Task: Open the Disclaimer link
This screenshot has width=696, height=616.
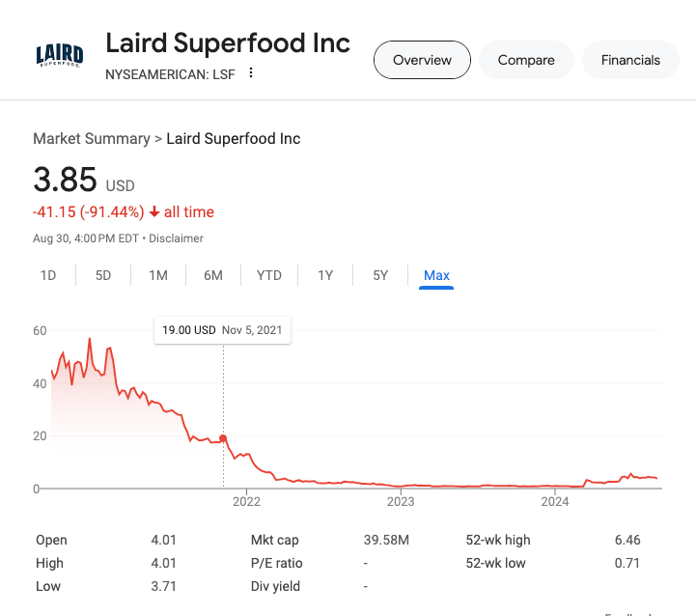Action: [x=176, y=238]
